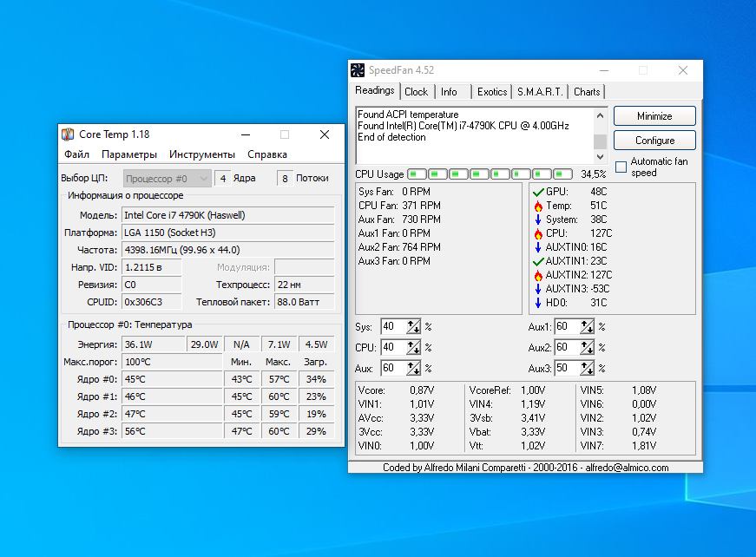
Task: Click the Sys fan speed spinner arrows
Action: (x=414, y=327)
